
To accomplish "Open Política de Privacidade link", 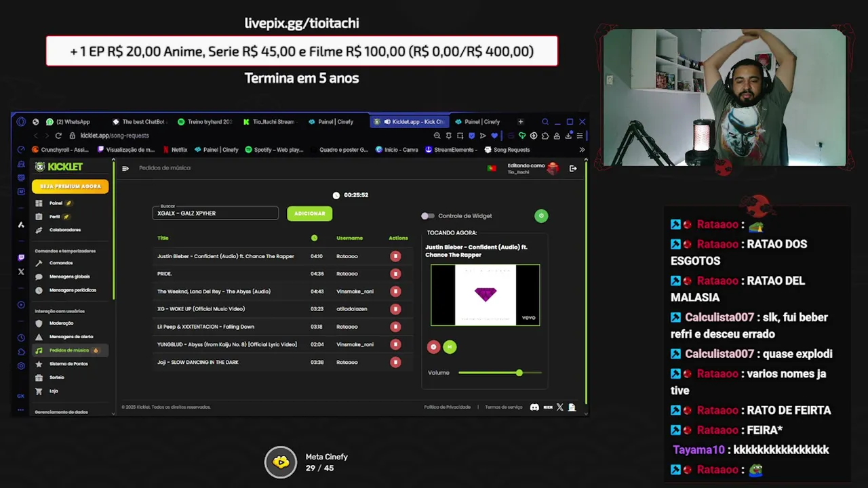I will pyautogui.click(x=448, y=407).
